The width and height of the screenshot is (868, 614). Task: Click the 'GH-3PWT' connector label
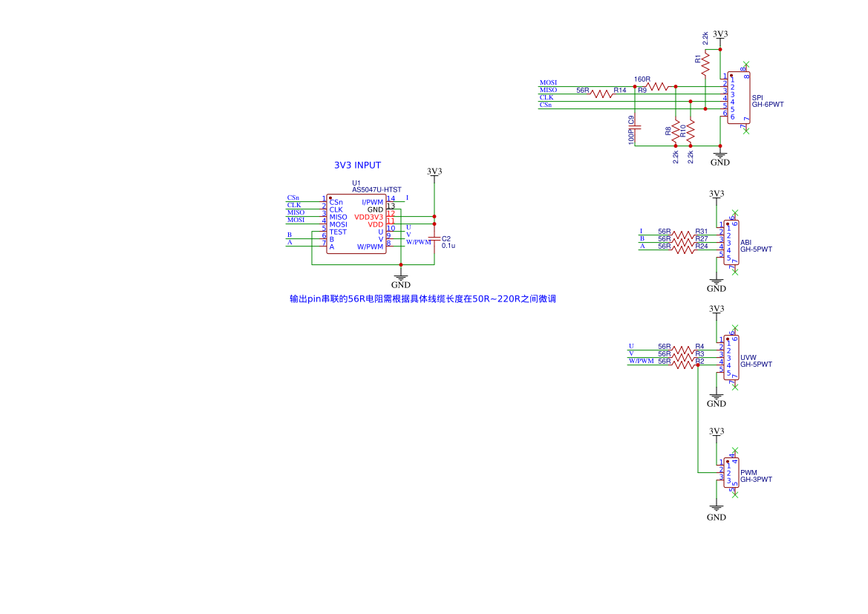pos(756,480)
